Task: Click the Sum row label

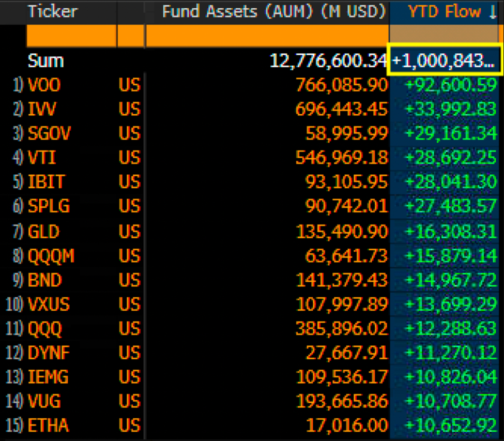Action: tap(45, 60)
